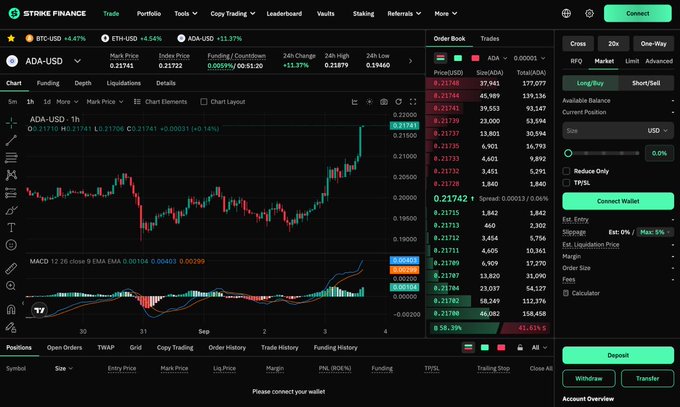Expand the More menu in header
The width and height of the screenshot is (680, 407).
446,13
